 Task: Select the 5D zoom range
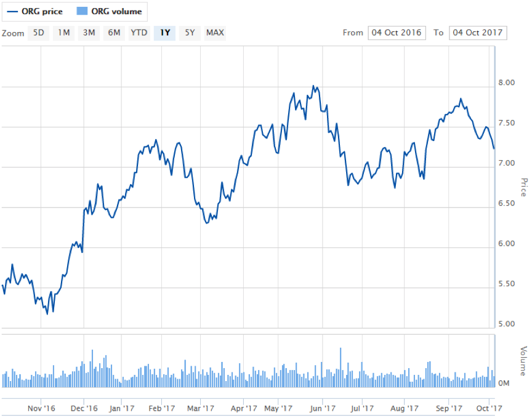(x=38, y=33)
